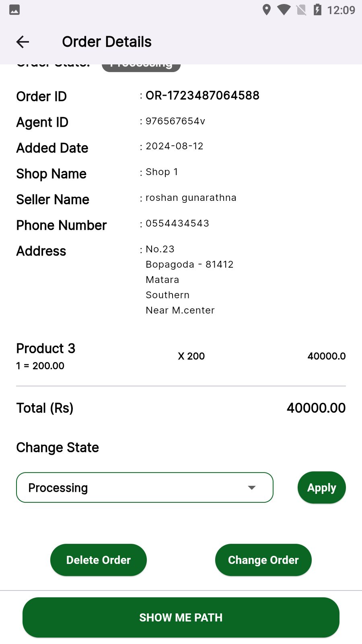The image size is (362, 644).
Task: Tap the Wi-Fi signal status icon
Action: [284, 10]
